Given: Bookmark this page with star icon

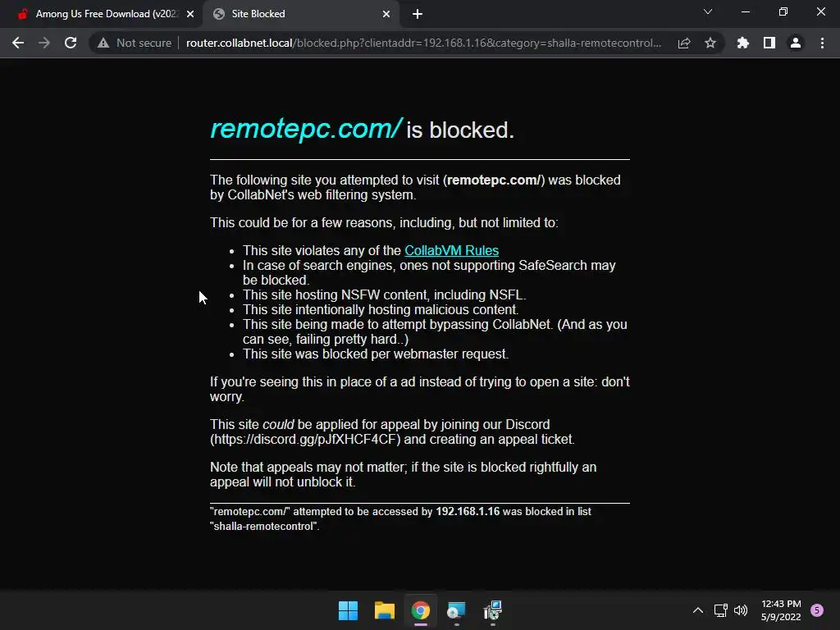Looking at the screenshot, I should point(710,43).
